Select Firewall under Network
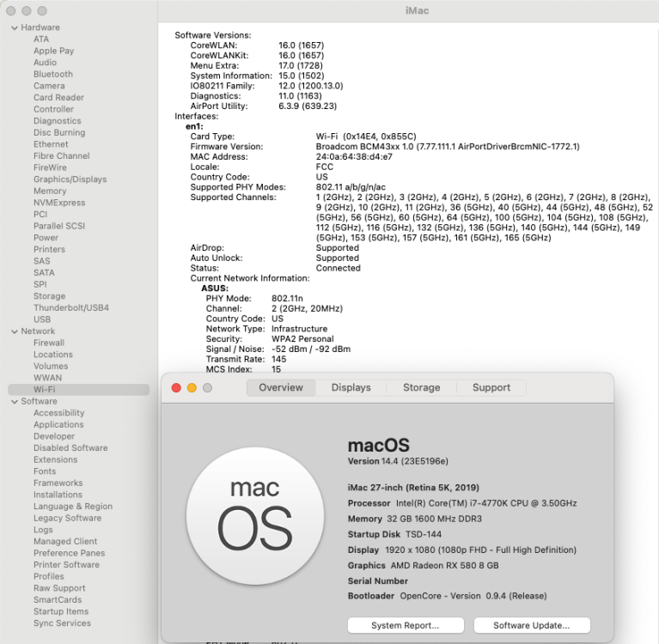The image size is (659, 644). [49, 343]
